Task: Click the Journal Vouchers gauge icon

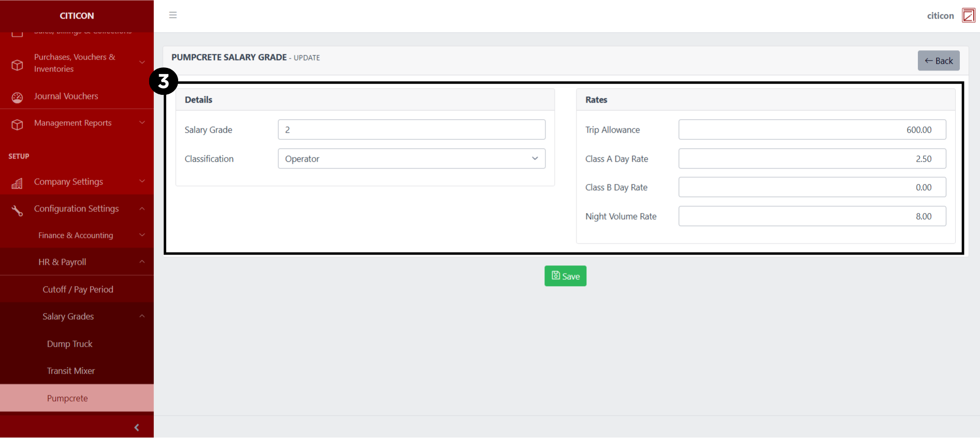Action: pyautogui.click(x=17, y=97)
